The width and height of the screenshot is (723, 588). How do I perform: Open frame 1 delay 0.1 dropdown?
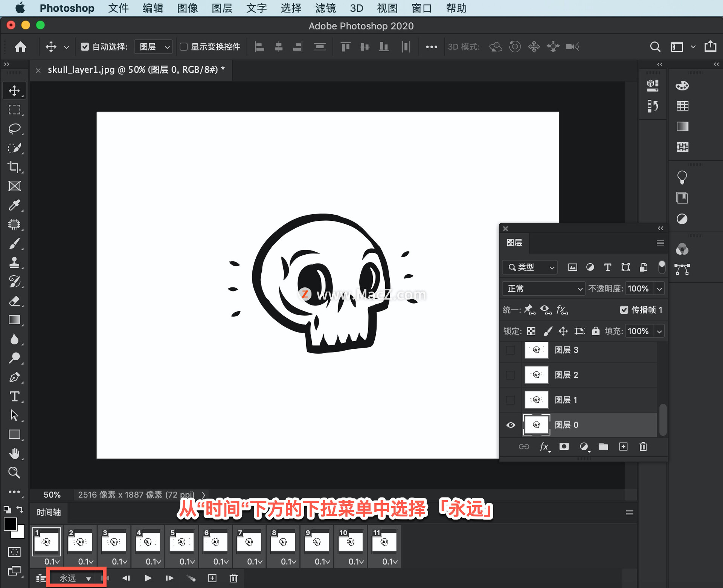[x=52, y=562]
